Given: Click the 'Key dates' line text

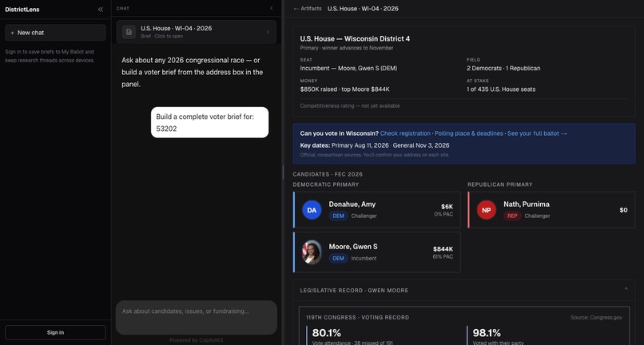Looking at the screenshot, I should tap(375, 145).
